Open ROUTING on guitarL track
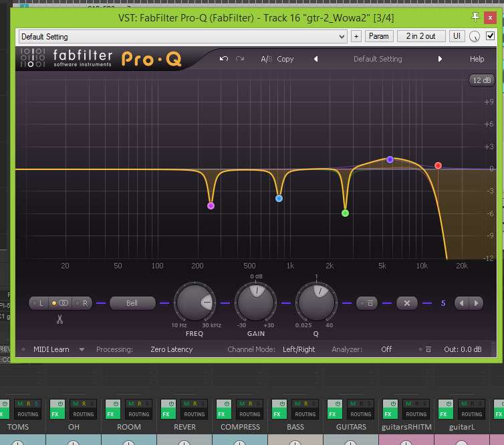 pyautogui.click(x=471, y=414)
